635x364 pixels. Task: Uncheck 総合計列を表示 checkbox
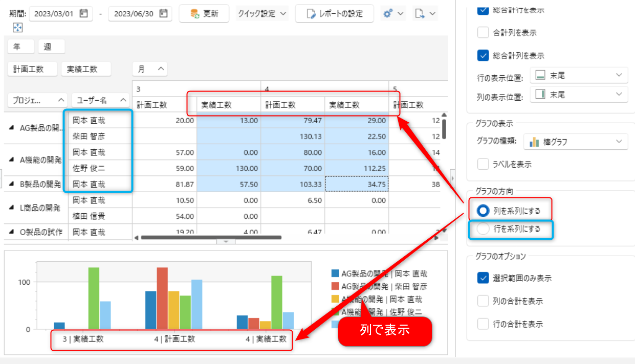pyautogui.click(x=483, y=56)
